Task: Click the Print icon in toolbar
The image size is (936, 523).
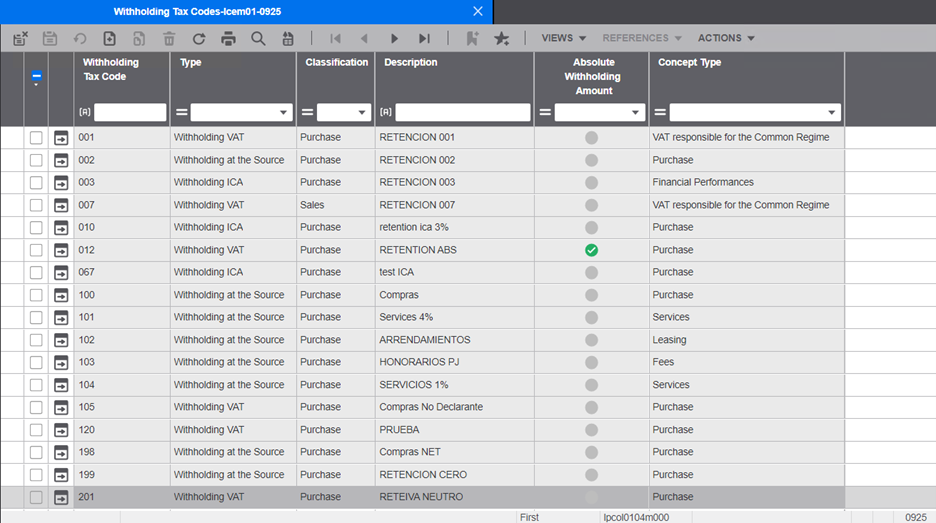Action: [228, 38]
